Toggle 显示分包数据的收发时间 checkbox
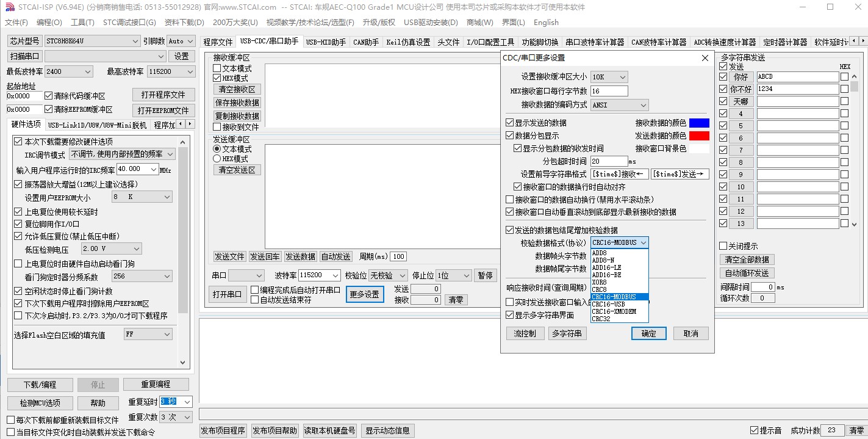 pos(517,148)
